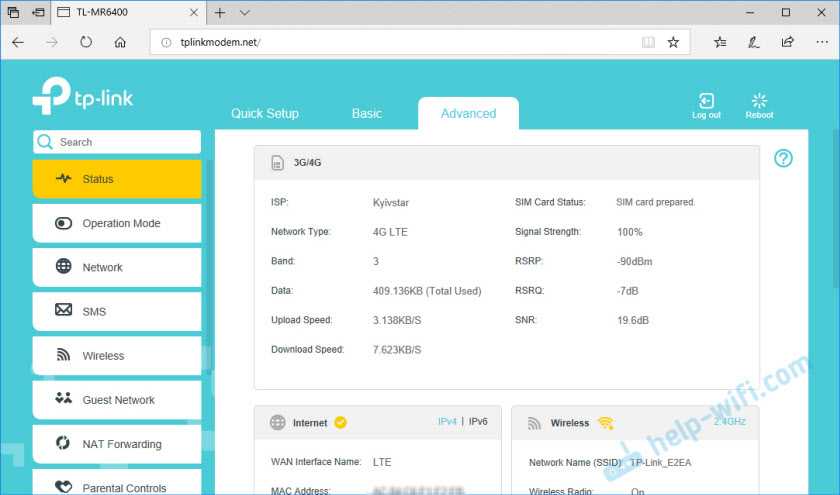Open the SMS sidebar section

coord(116,312)
